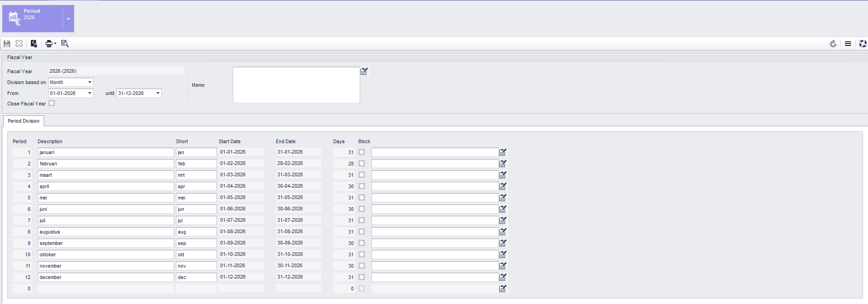Tick the Block checkbox for december

[x=362, y=277]
